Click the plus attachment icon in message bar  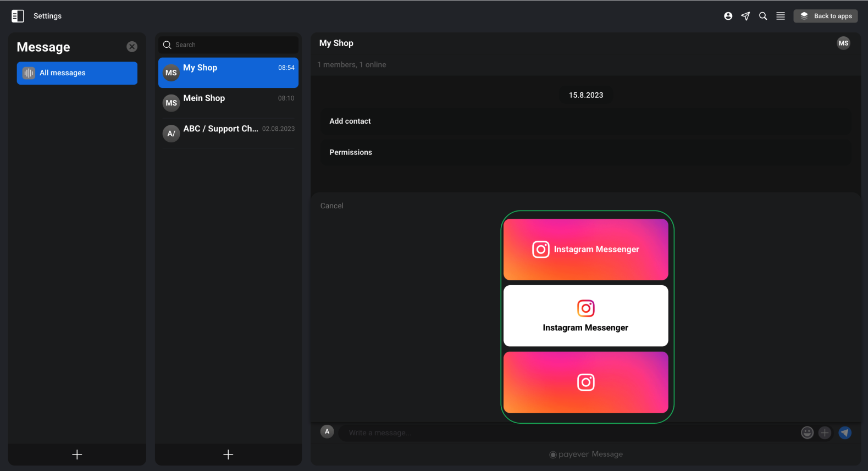point(825,433)
